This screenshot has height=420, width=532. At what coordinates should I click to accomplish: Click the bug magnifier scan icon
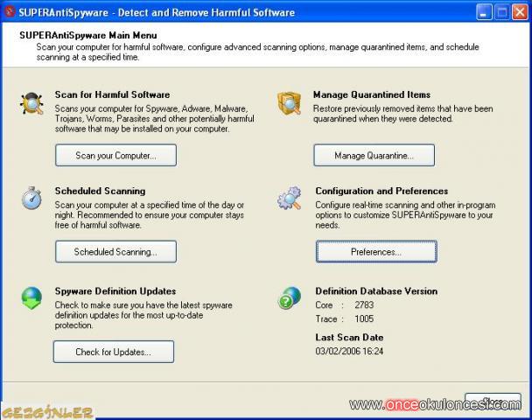31,103
